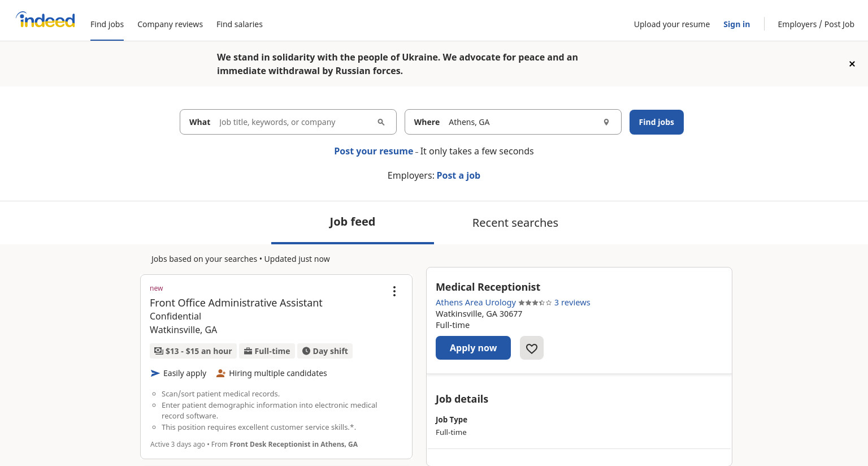
Task: Click the Full-time tag on job card
Action: point(267,351)
